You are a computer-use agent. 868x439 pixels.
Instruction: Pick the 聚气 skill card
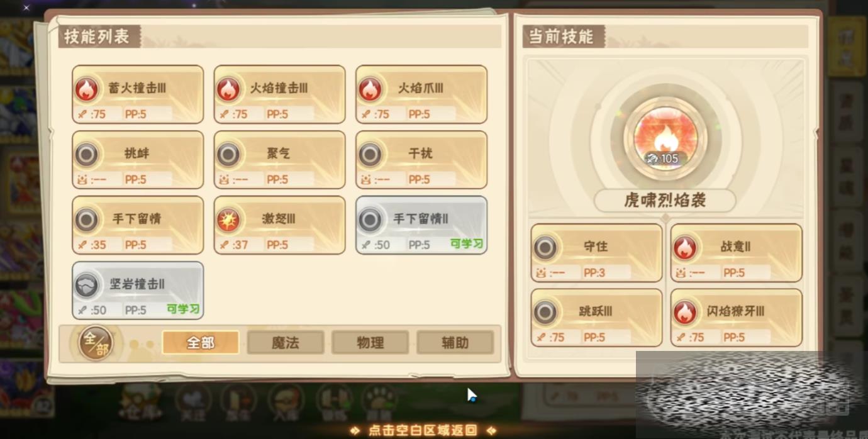(x=280, y=160)
